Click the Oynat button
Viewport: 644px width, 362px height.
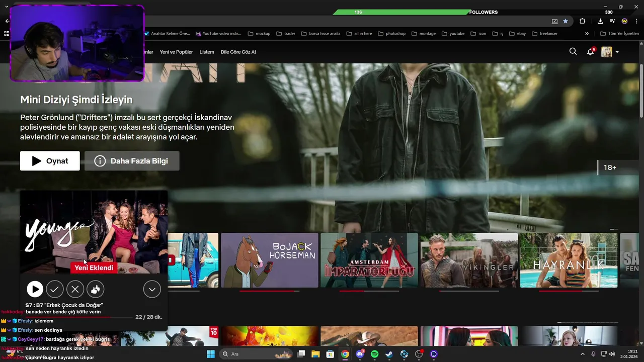pos(50,161)
